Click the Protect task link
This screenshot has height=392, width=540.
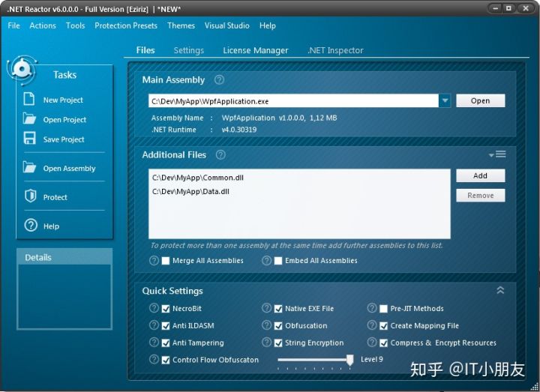tap(55, 197)
